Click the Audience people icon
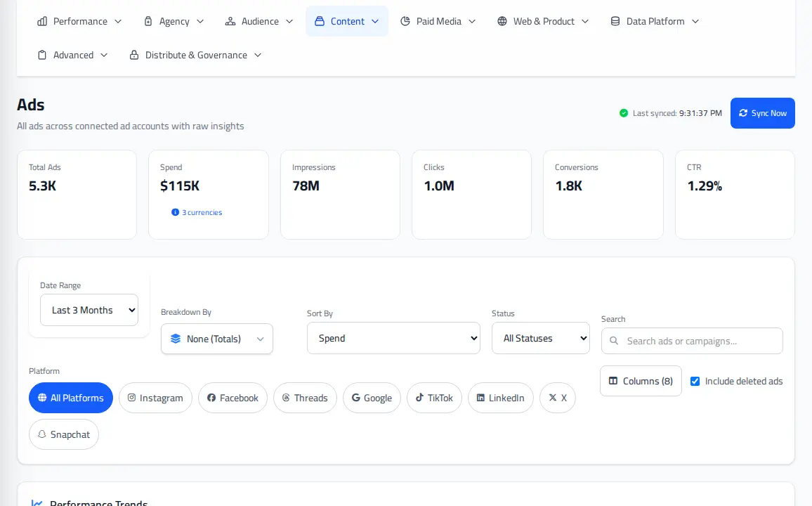Viewport: 812px width, 506px height. (230, 21)
